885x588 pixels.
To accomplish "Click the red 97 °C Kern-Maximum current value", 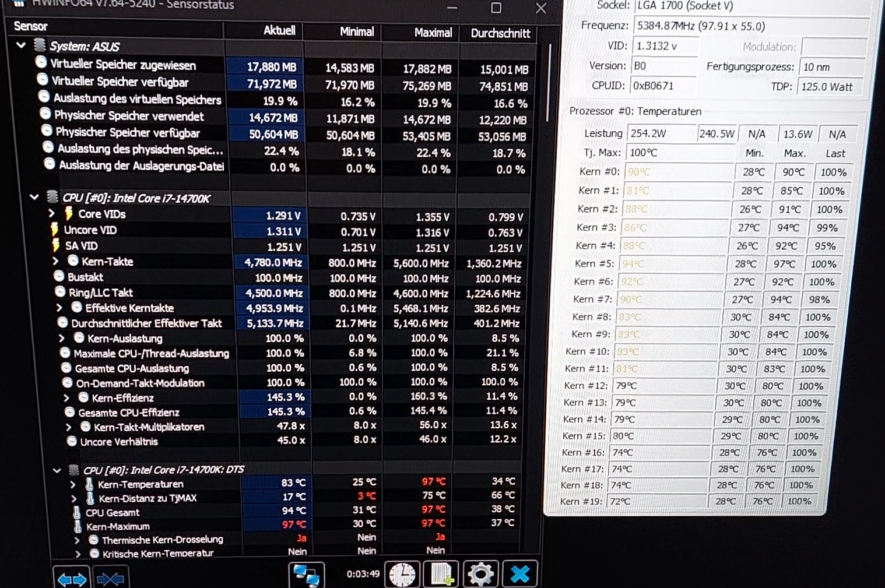I will 294,524.
